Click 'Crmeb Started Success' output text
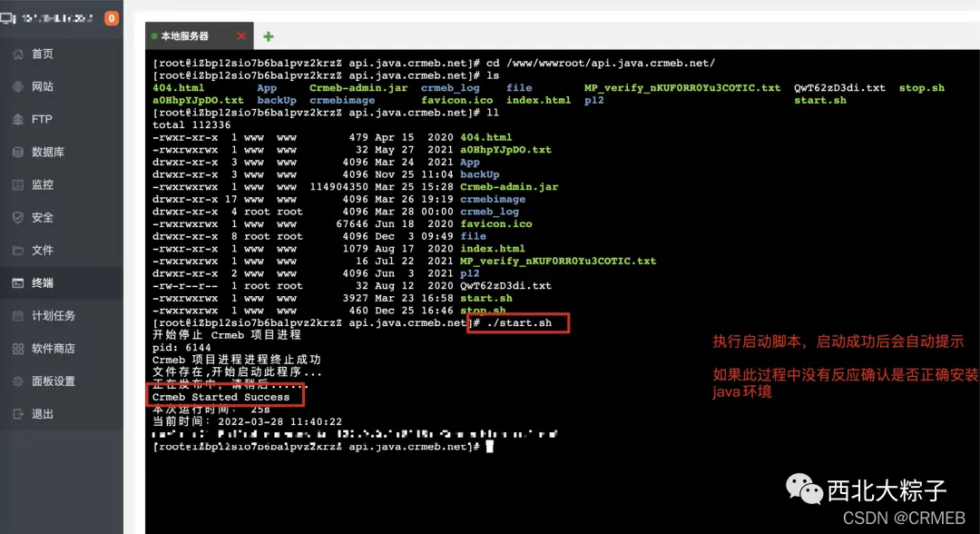Viewport: 980px width, 534px height. (x=220, y=397)
